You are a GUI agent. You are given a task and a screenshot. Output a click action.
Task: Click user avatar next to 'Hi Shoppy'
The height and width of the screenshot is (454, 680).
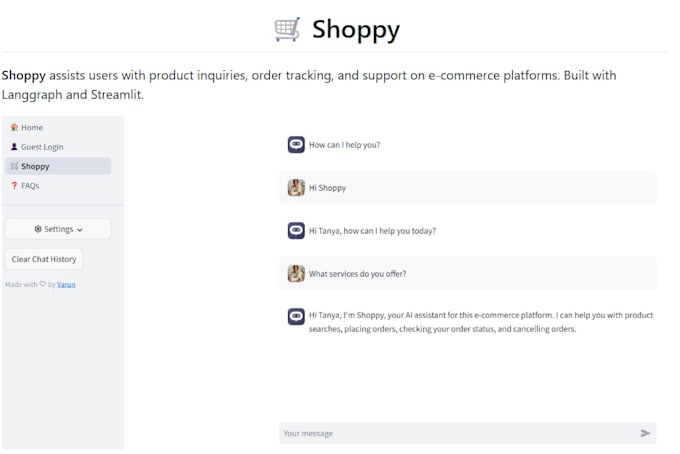[296, 187]
